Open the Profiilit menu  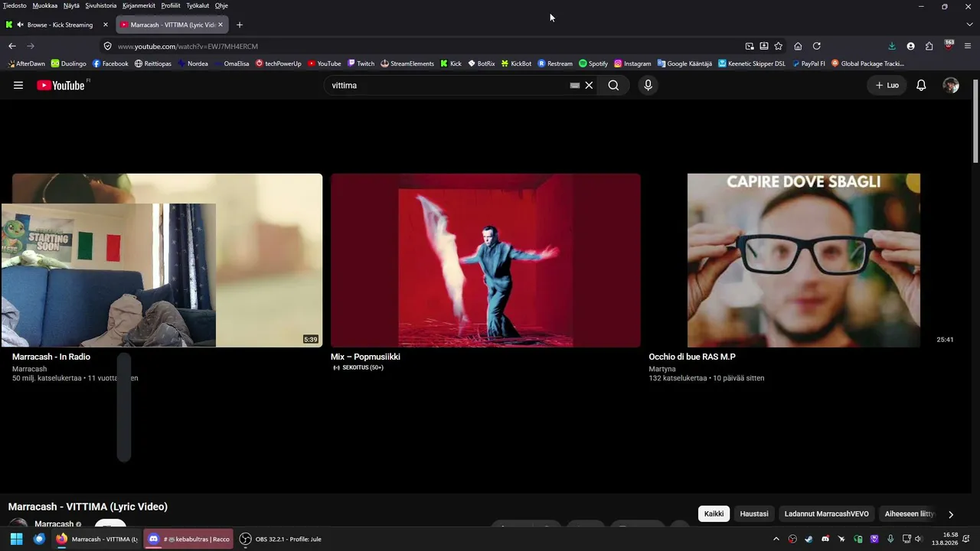coord(171,5)
